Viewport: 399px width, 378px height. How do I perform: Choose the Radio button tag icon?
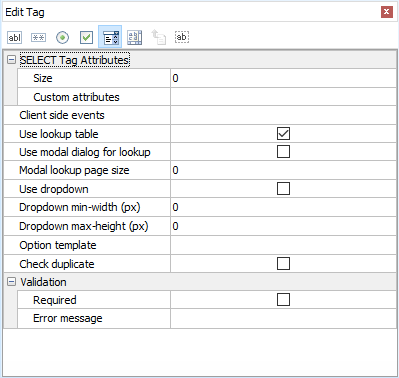(x=63, y=37)
